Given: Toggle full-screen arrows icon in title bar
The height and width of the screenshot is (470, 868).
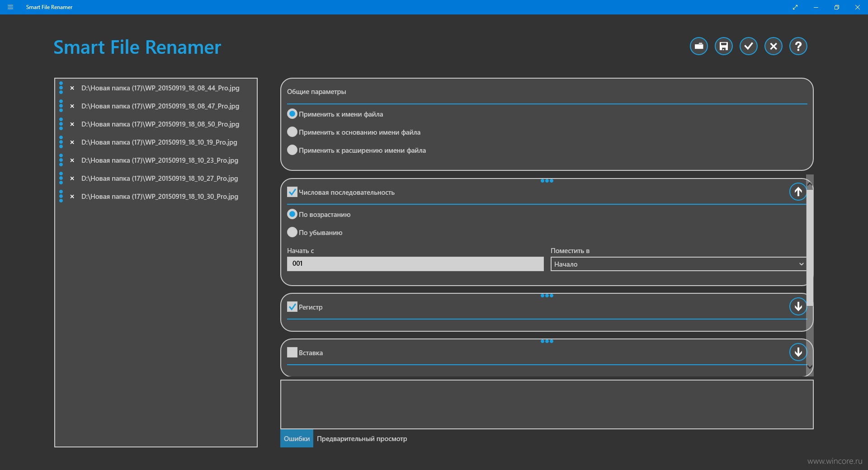Looking at the screenshot, I should (795, 7).
